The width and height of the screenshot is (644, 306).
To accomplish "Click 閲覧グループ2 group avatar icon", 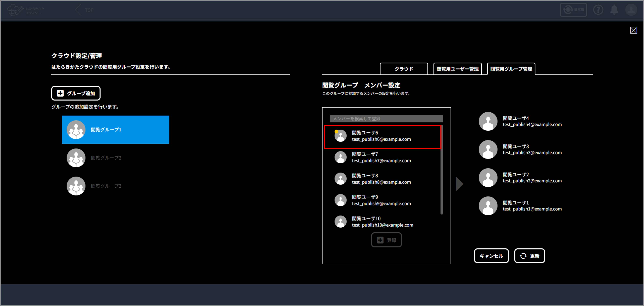I will pos(76,158).
